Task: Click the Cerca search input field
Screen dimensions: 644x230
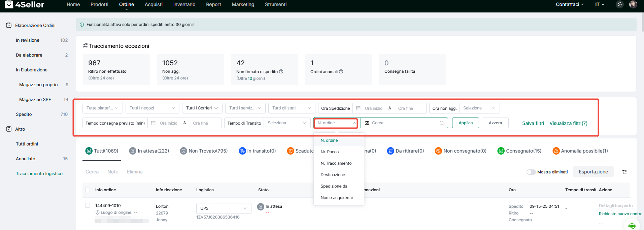Action: point(404,123)
